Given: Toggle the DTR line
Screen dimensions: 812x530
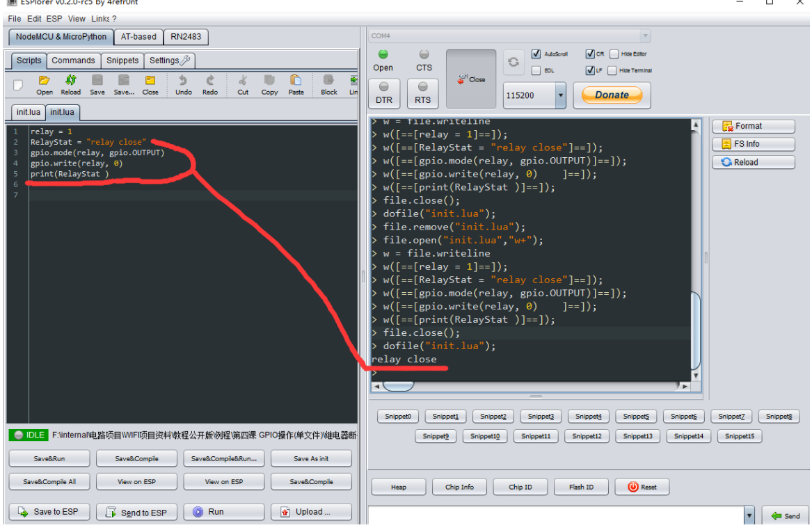Looking at the screenshot, I should (383, 94).
